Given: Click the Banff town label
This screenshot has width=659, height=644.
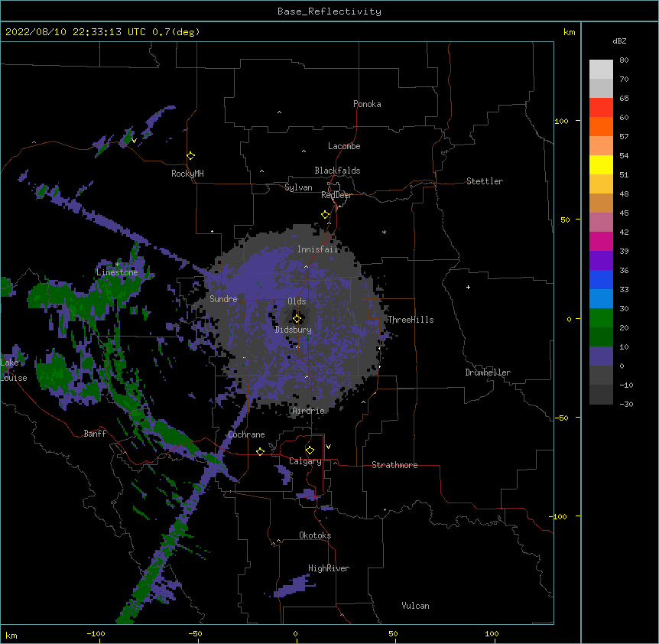Looking at the screenshot, I should click(95, 434).
